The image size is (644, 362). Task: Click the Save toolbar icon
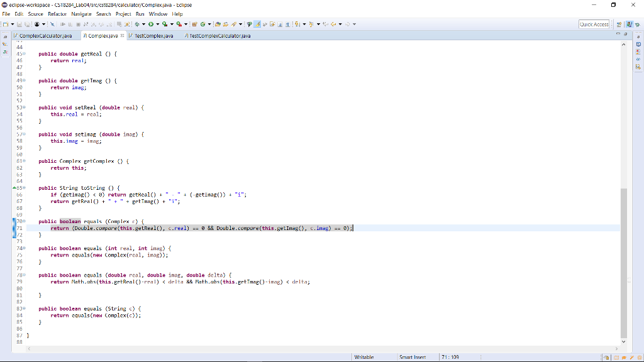pos(19,25)
